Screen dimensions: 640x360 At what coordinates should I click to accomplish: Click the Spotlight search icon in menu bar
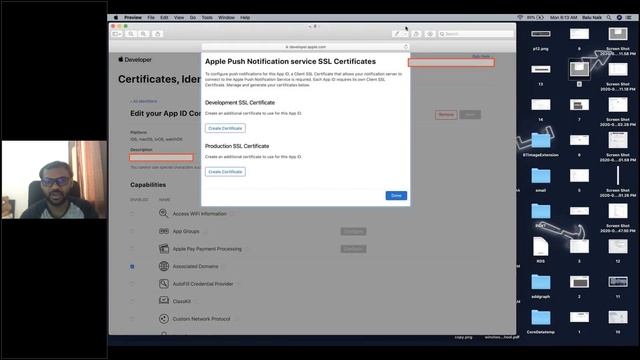click(x=609, y=18)
